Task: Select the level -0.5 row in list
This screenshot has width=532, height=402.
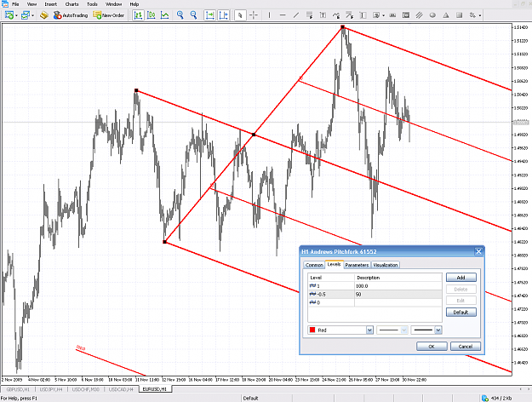Action: [x=375, y=295]
